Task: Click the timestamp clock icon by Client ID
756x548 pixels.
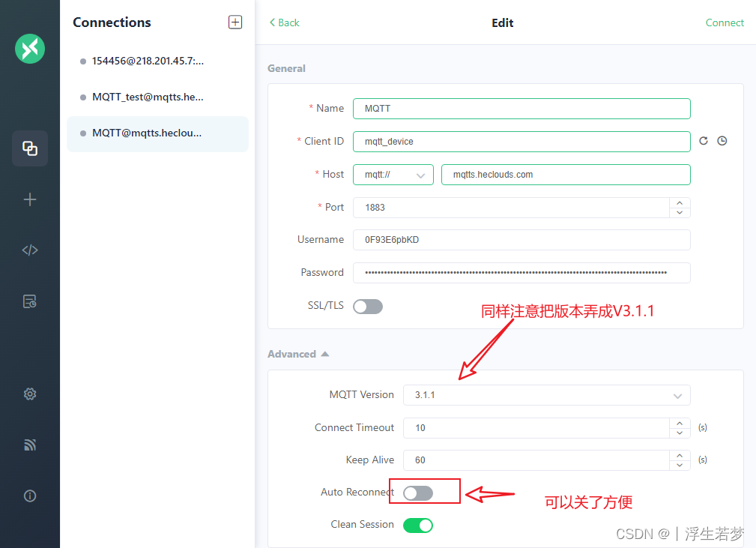Action: (722, 141)
